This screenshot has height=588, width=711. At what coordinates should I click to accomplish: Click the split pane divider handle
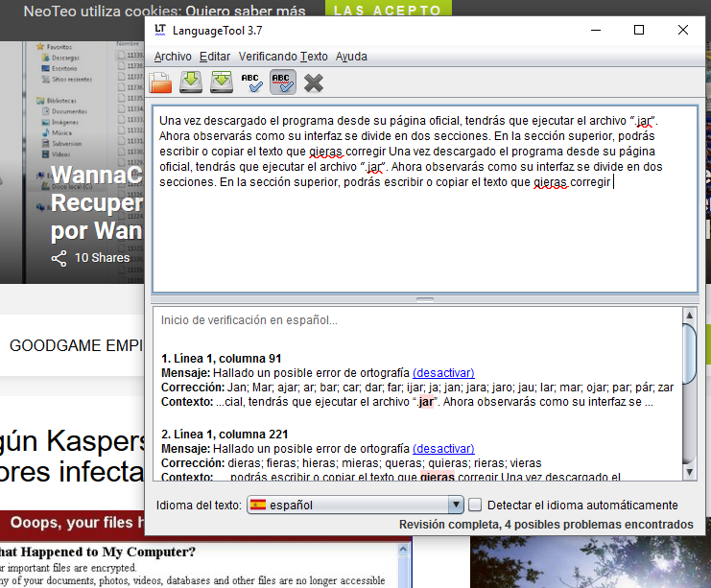coord(425,299)
